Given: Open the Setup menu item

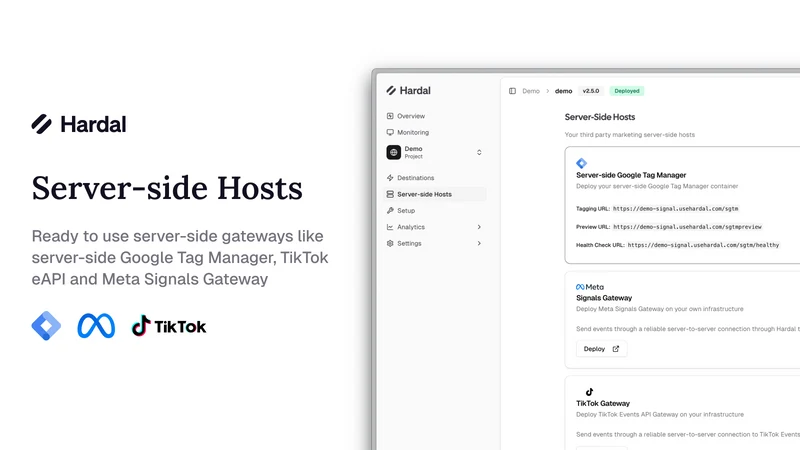Looking at the screenshot, I should click(x=435, y=210).
